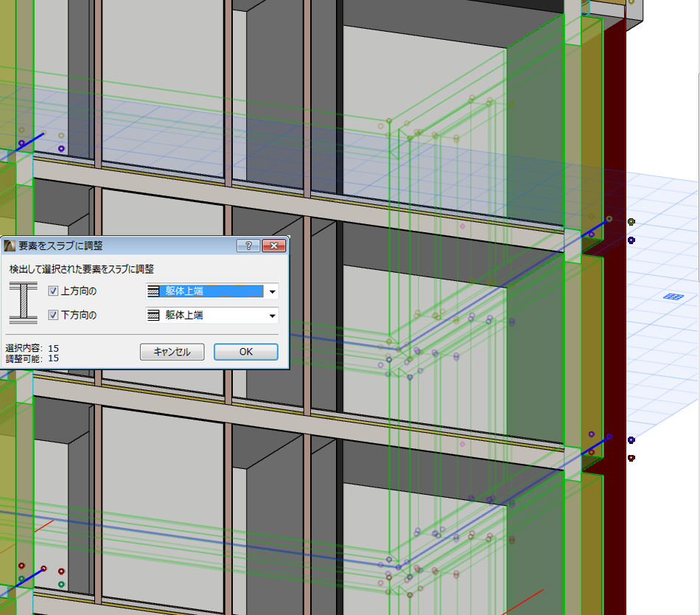Click the slab reference icon beside the upper 躯体上端 field
Screen dimensions: 700x615
(155, 291)
